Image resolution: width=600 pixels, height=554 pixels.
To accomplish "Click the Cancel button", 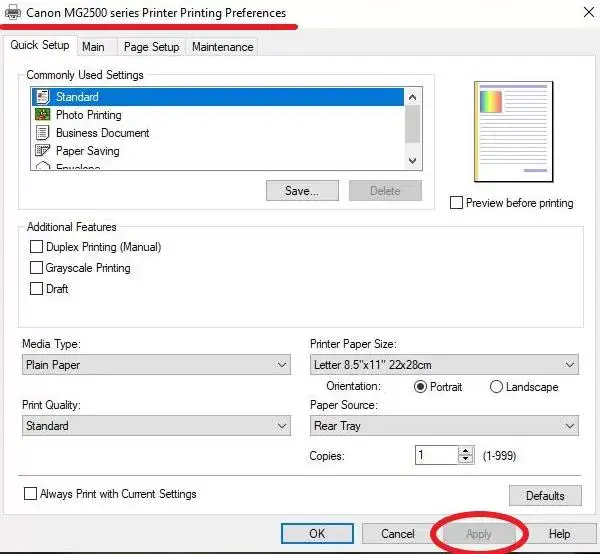I will tap(398, 533).
